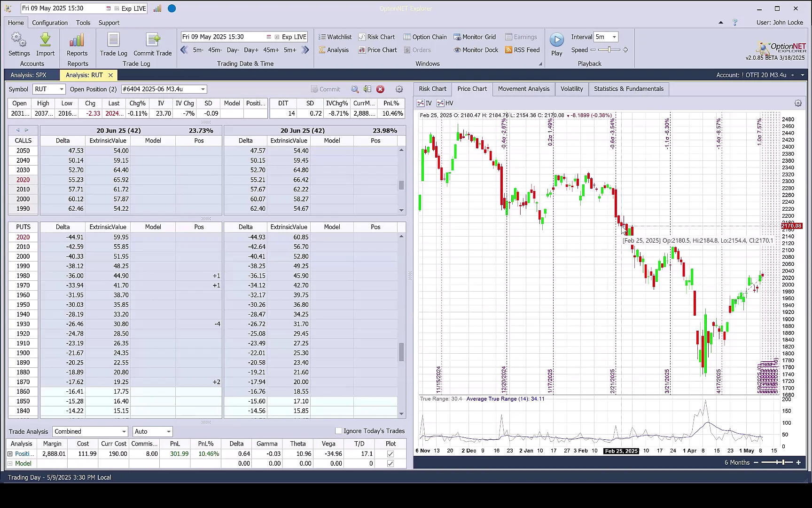The width and height of the screenshot is (812, 508).
Task: Click the help question mark icon
Action: pos(735,23)
